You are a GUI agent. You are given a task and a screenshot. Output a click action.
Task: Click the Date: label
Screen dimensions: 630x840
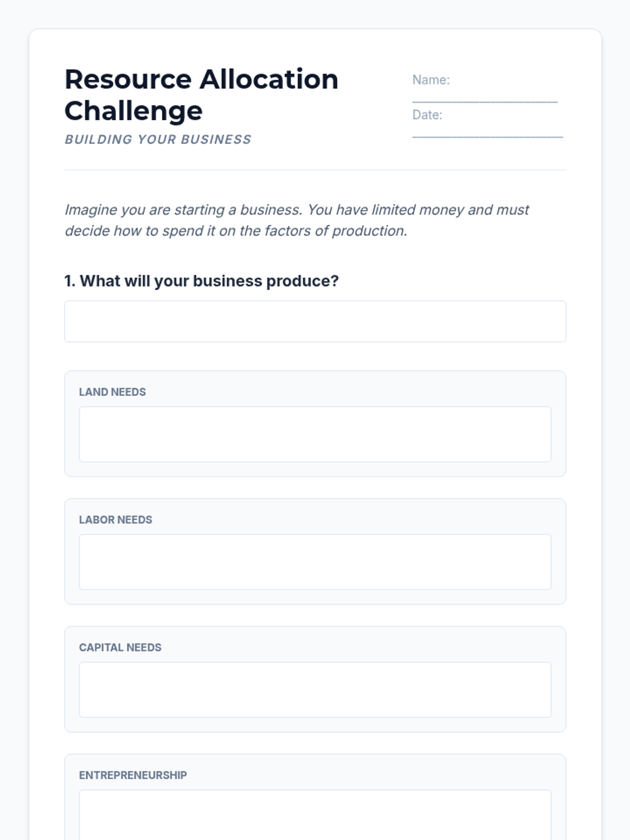427,114
